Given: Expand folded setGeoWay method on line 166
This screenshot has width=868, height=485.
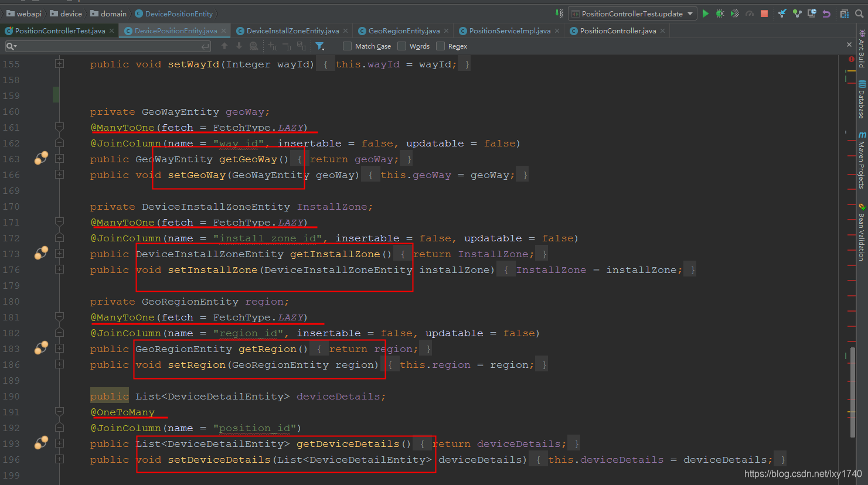Looking at the screenshot, I should click(x=59, y=174).
